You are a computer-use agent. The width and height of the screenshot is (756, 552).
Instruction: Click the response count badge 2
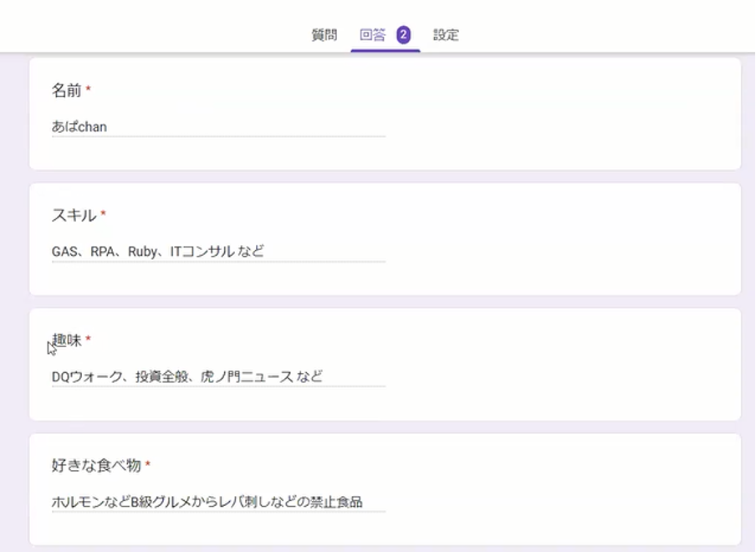coord(404,35)
